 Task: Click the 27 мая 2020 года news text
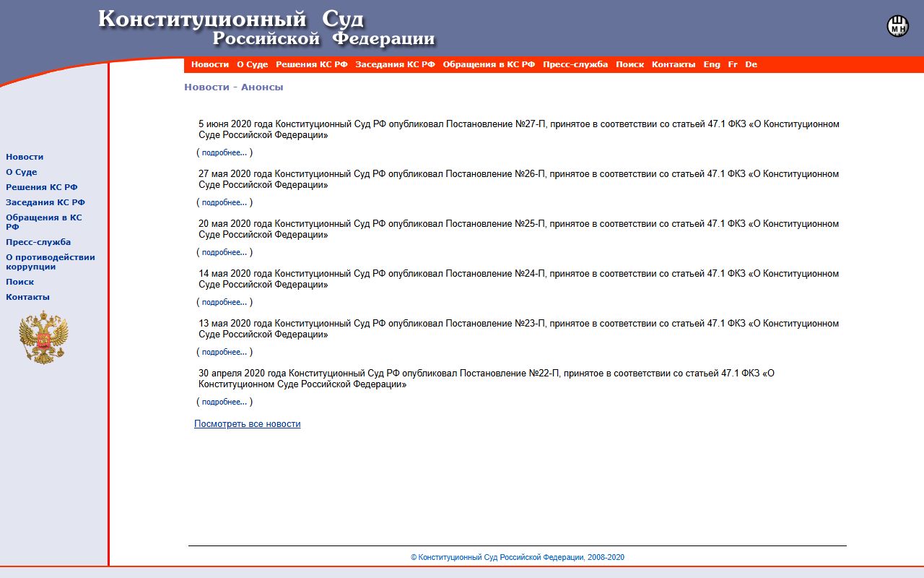[x=519, y=179]
